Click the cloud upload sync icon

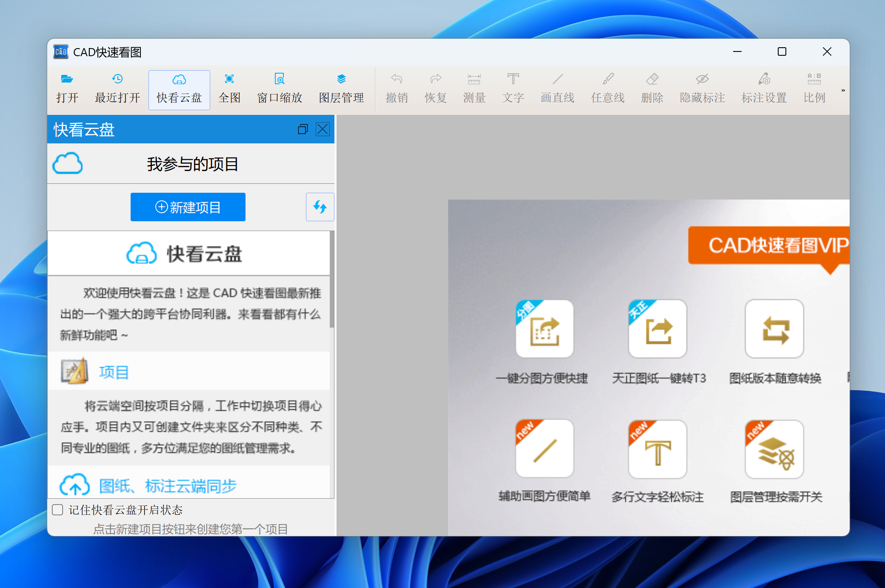click(x=74, y=485)
